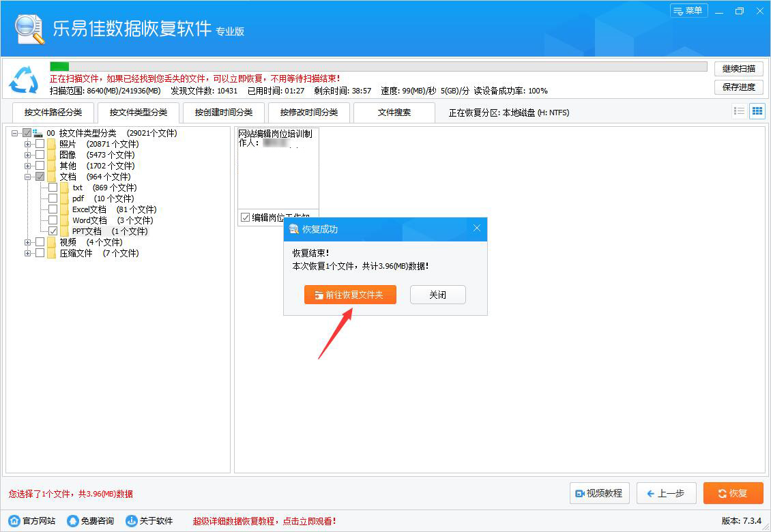Click the circular scan recycle icon
The width and height of the screenshot is (771, 532).
25,80
